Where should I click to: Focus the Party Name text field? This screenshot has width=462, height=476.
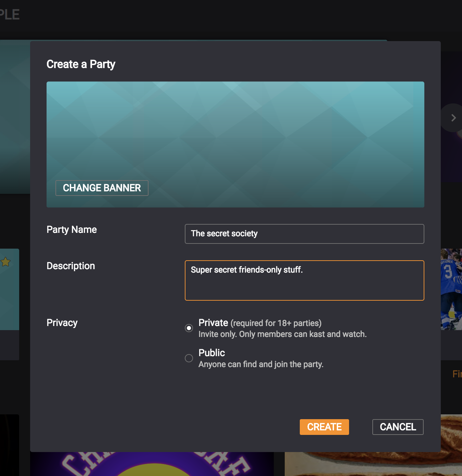tap(304, 234)
